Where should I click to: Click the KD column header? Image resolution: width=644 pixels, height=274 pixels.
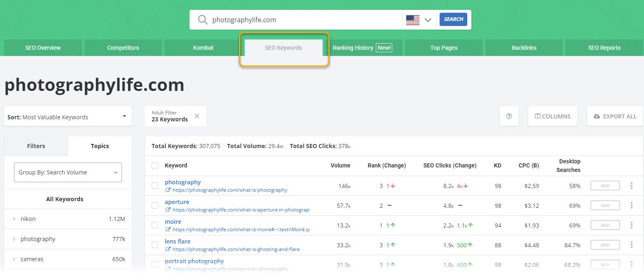pos(498,165)
